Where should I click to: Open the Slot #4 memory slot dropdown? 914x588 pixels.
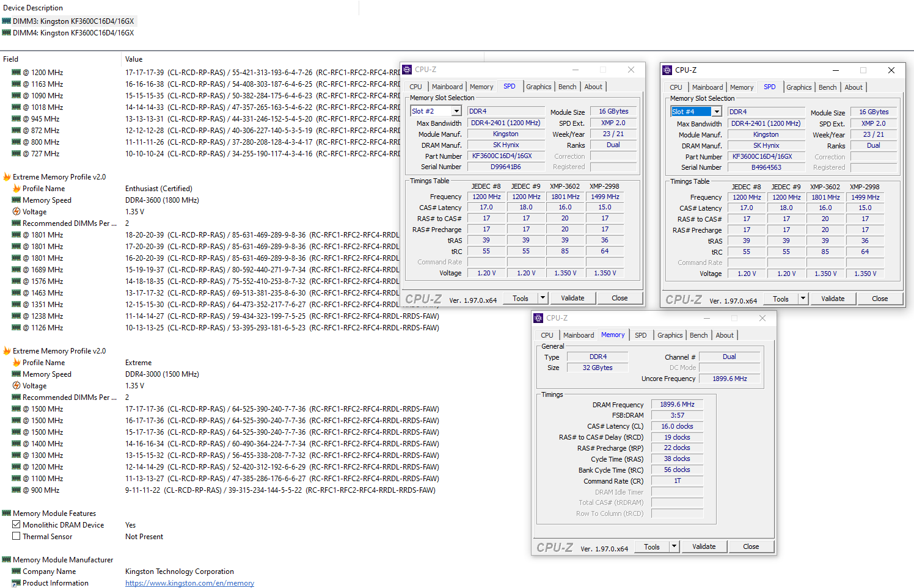click(x=717, y=112)
